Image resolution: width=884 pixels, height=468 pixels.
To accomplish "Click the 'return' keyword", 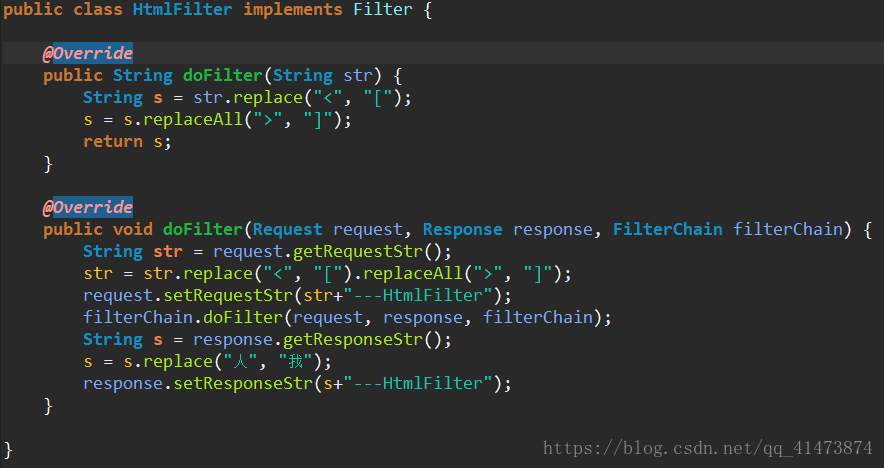I will [x=113, y=142].
